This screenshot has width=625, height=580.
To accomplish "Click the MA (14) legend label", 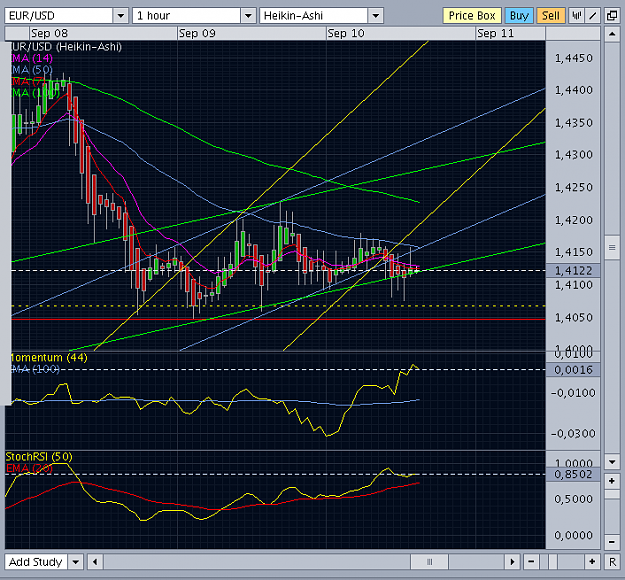I will click(32, 59).
